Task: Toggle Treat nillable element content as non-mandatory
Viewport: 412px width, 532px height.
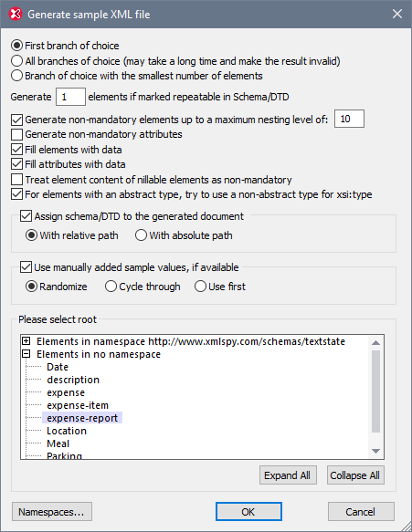Action: point(17,180)
